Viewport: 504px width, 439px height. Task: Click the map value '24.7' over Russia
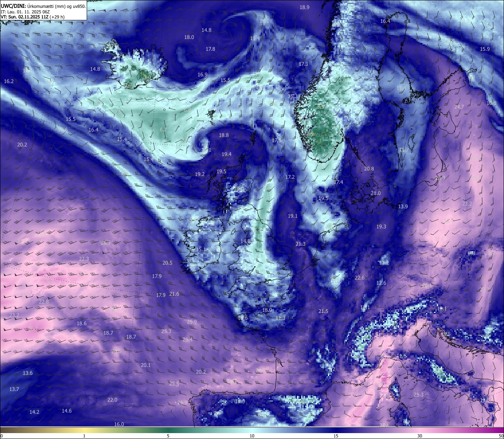pyautogui.click(x=459, y=107)
